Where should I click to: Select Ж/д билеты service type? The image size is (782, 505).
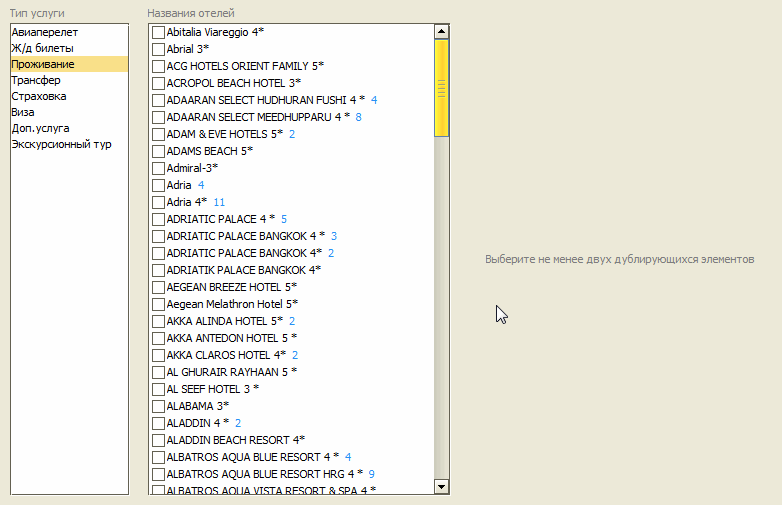pos(69,48)
